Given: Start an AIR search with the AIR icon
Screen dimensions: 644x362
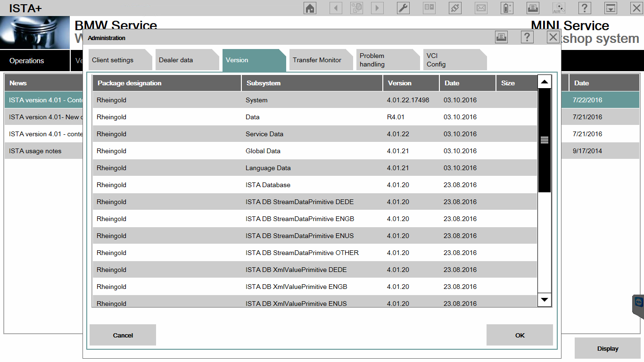Looking at the screenshot, I should point(558,8).
